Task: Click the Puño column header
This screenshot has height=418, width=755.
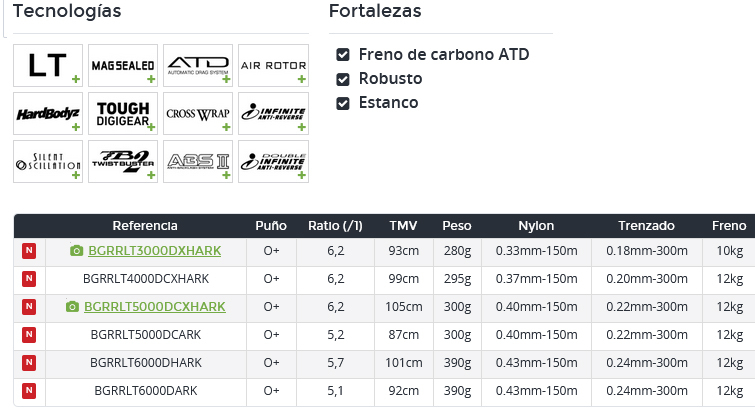Action: (271, 226)
